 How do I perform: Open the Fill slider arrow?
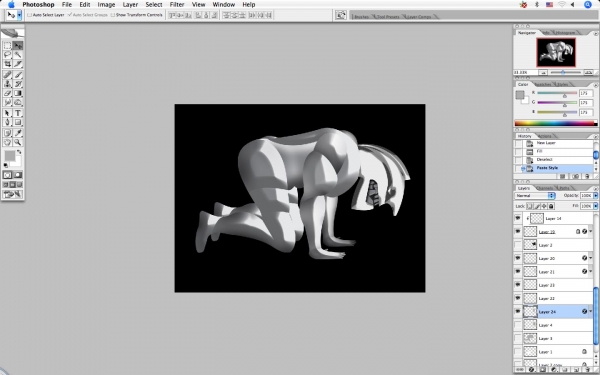point(595,206)
